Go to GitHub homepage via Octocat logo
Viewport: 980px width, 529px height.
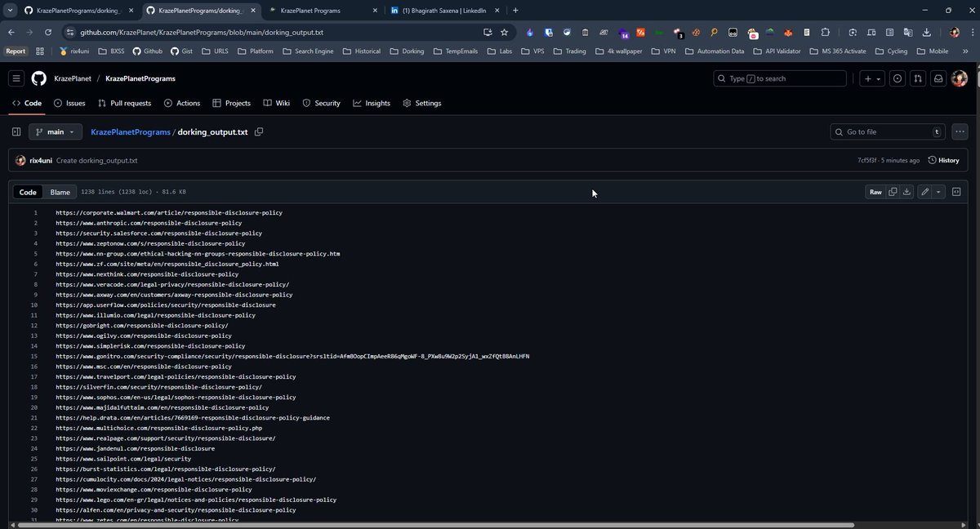[39, 78]
